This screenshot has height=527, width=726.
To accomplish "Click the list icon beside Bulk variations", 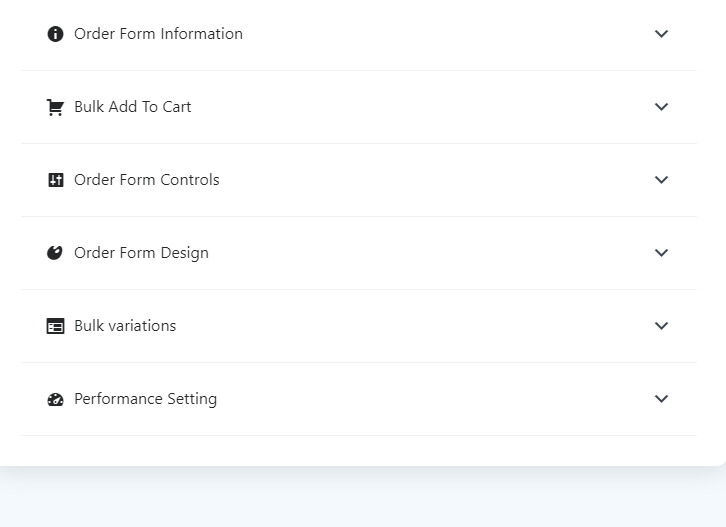I will (x=55, y=326).
